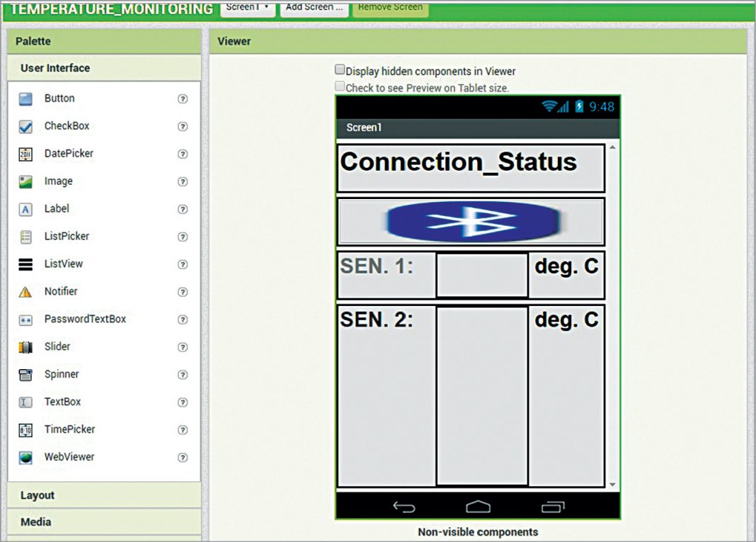Open the Screen1 screen selector dropdown
The width and height of the screenshot is (756, 542).
248,9
